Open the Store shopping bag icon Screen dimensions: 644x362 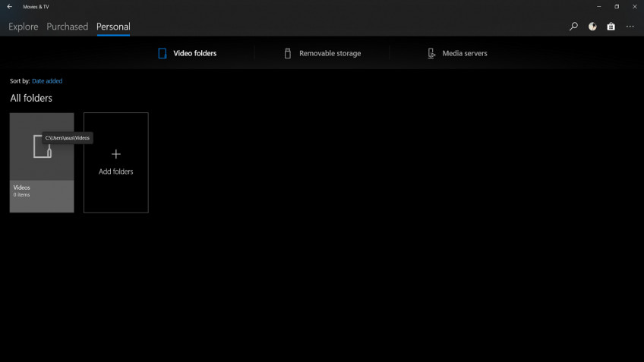(x=611, y=27)
